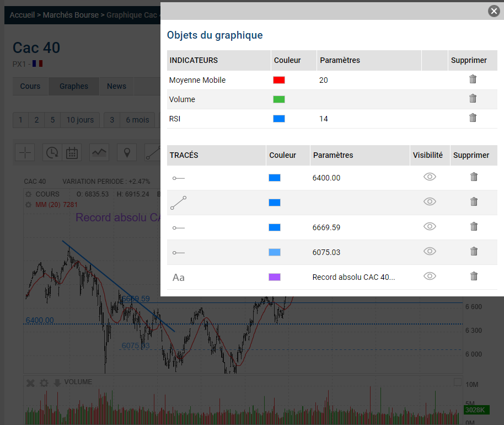Click the 6669.59 parameter value
Image resolution: width=504 pixels, height=425 pixels.
(x=326, y=227)
